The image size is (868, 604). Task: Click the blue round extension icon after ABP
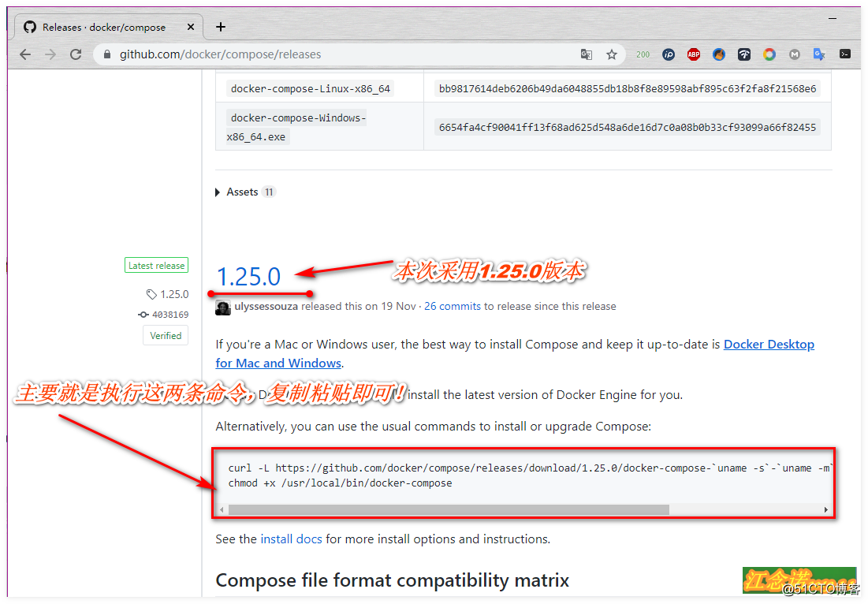tap(718, 54)
